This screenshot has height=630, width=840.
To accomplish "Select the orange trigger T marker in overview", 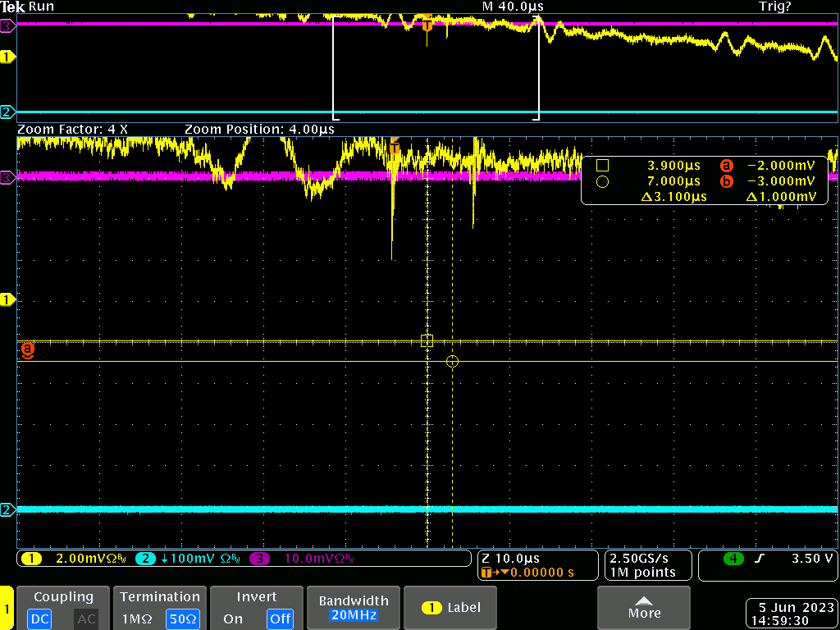I will [x=427, y=25].
